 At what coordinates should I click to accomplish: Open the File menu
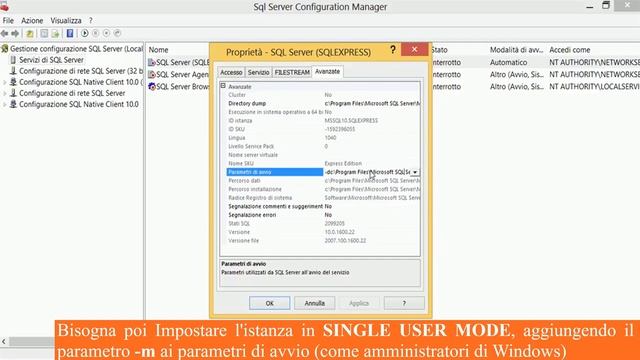[x=8, y=20]
